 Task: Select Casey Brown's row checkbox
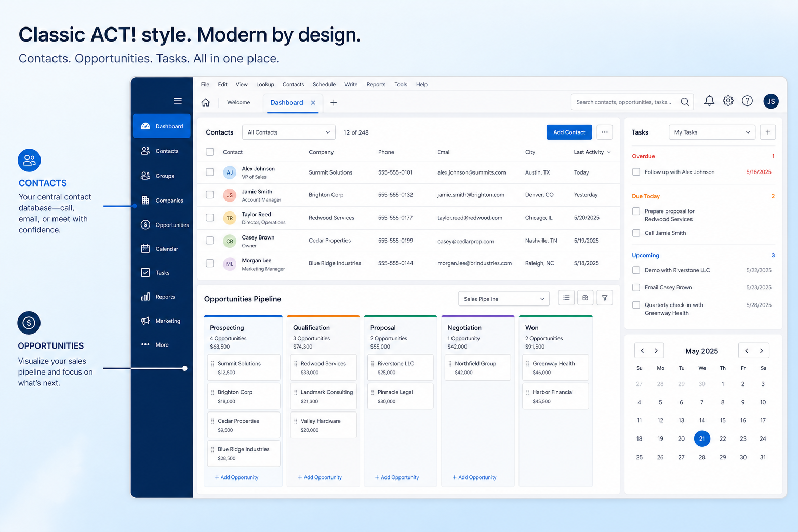click(210, 241)
